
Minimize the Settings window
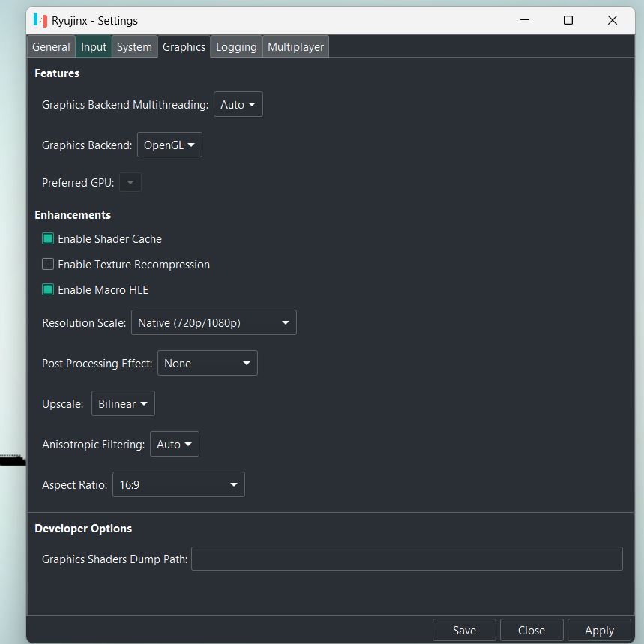tap(524, 20)
